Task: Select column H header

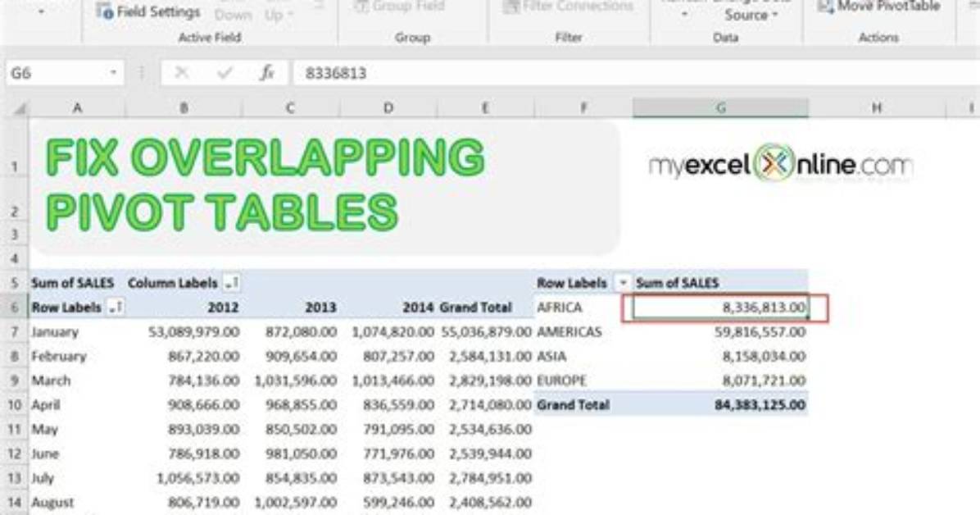Action: pyautogui.click(x=877, y=108)
